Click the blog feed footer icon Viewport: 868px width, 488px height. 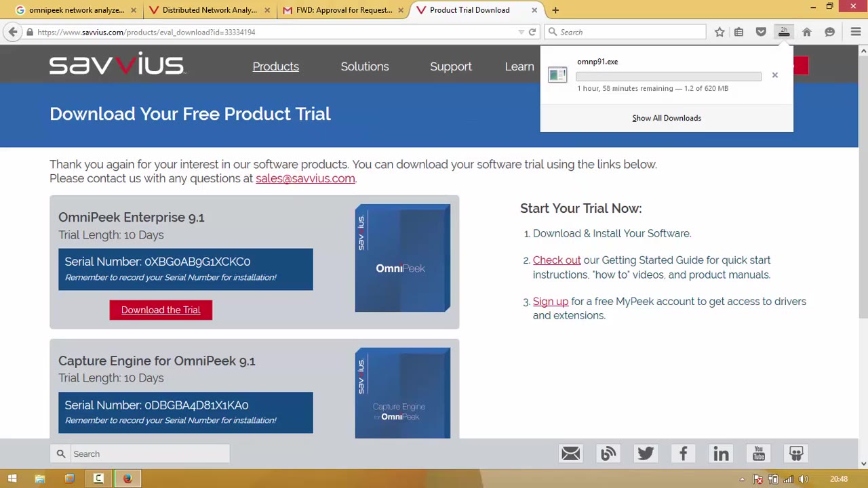coord(608,453)
